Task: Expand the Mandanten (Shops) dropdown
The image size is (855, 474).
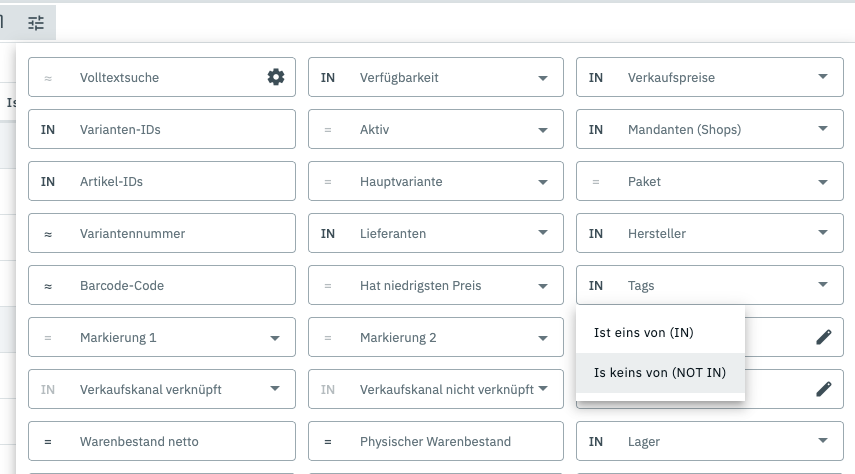Action: 823,129
